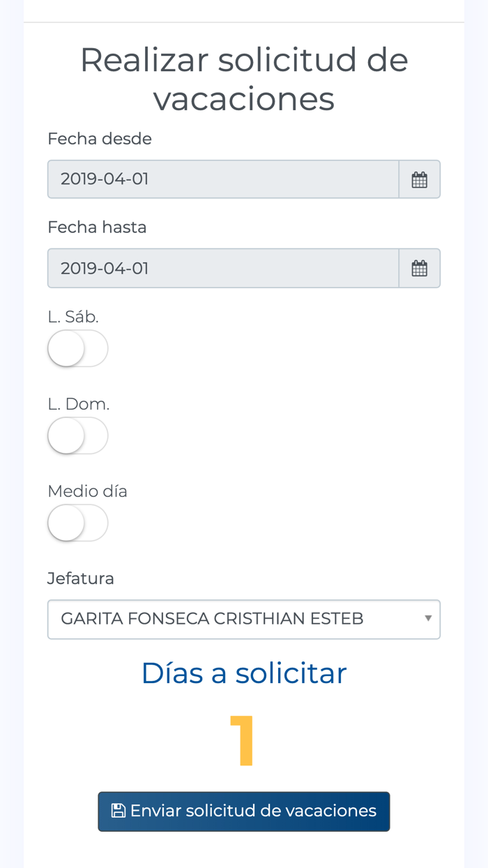Screen dimensions: 488x868
Task: Focus the Fecha hasta date field
Action: click(x=223, y=268)
